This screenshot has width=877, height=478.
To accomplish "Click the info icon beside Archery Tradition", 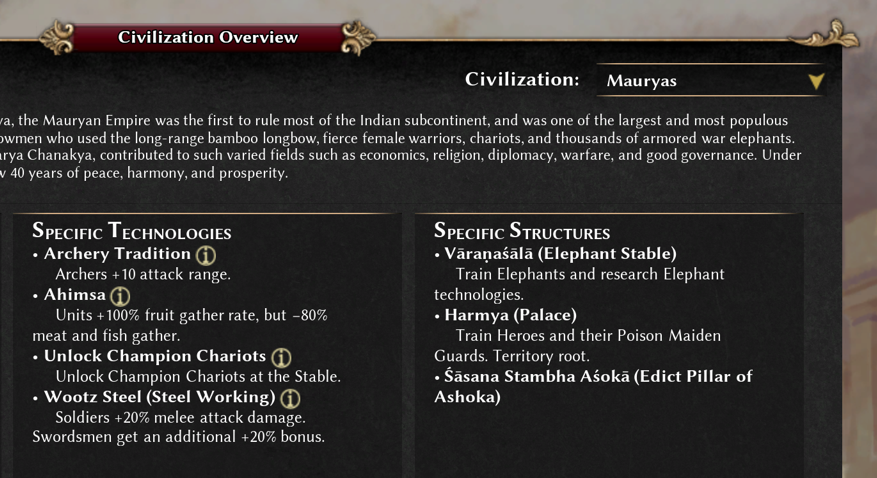I will click(206, 255).
